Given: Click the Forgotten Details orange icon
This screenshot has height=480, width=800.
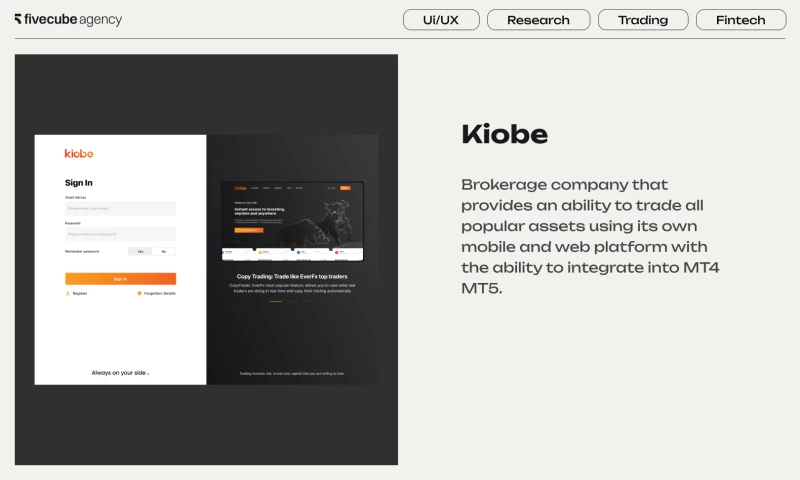Looking at the screenshot, I should 139,293.
